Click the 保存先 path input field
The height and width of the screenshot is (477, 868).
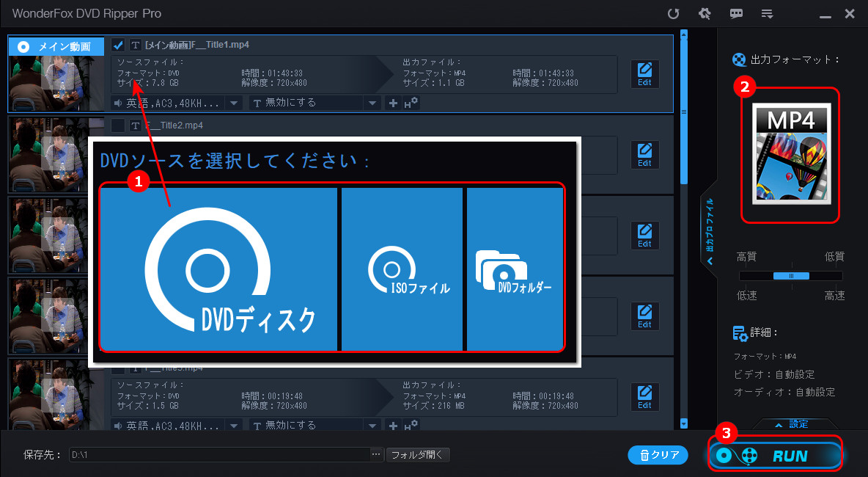(x=219, y=455)
